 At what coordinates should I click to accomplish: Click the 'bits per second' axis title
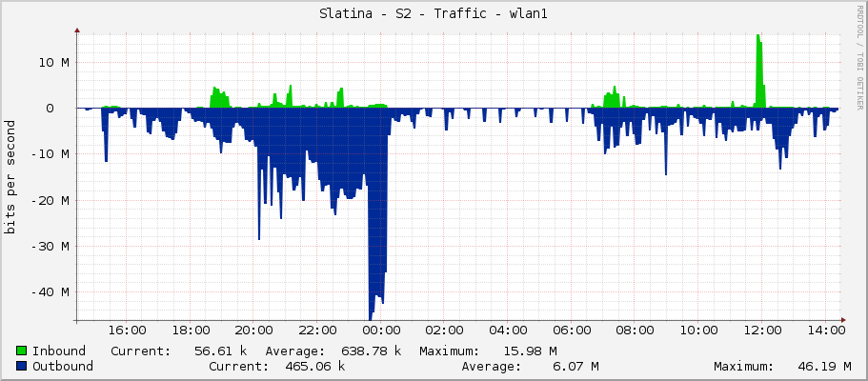pos(10,177)
